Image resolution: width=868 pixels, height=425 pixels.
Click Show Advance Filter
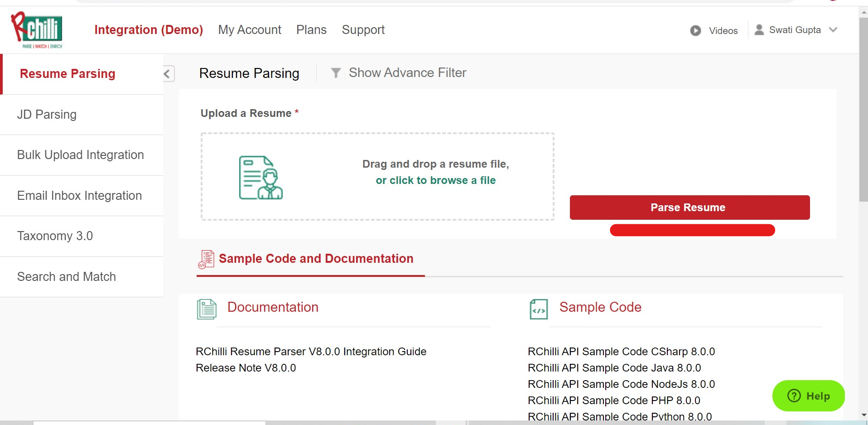407,73
